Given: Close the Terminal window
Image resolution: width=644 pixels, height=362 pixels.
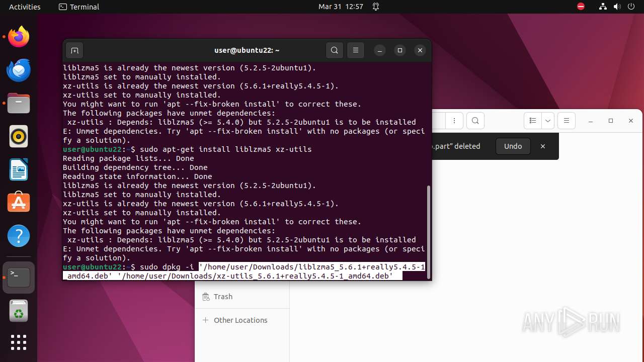Looking at the screenshot, I should click(420, 50).
